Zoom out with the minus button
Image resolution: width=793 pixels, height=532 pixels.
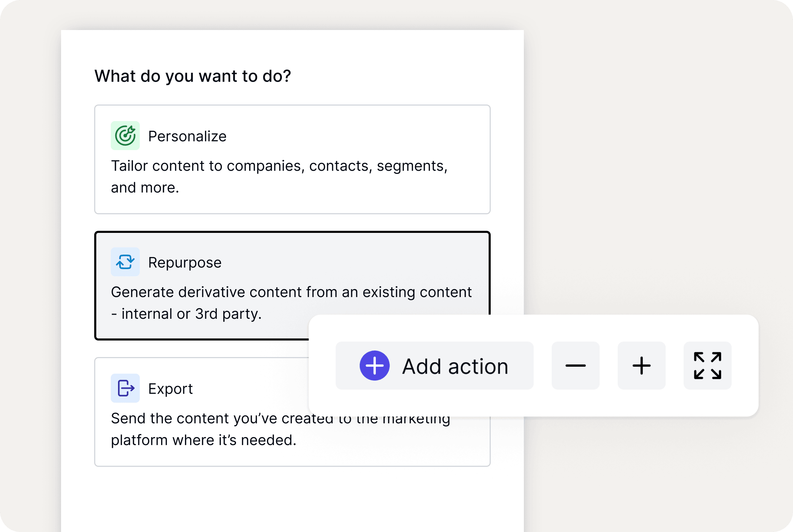[575, 366]
